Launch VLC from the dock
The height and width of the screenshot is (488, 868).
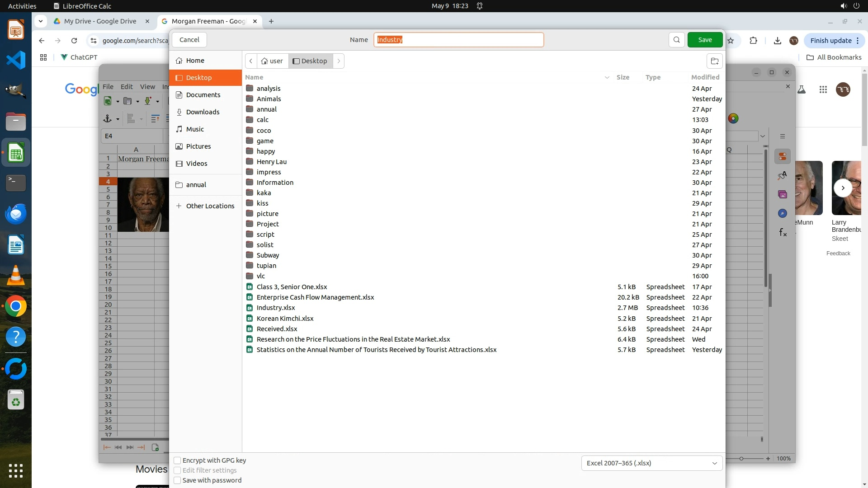click(x=16, y=276)
